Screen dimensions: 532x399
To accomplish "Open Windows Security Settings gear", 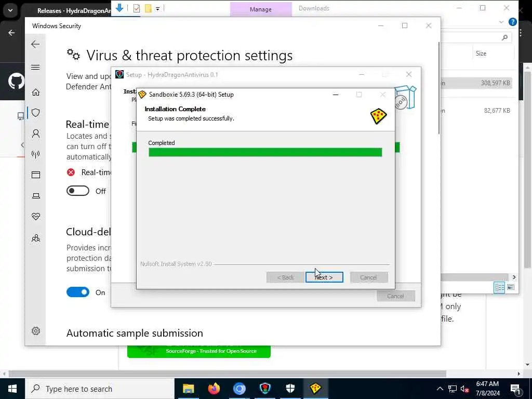I will [x=36, y=331].
